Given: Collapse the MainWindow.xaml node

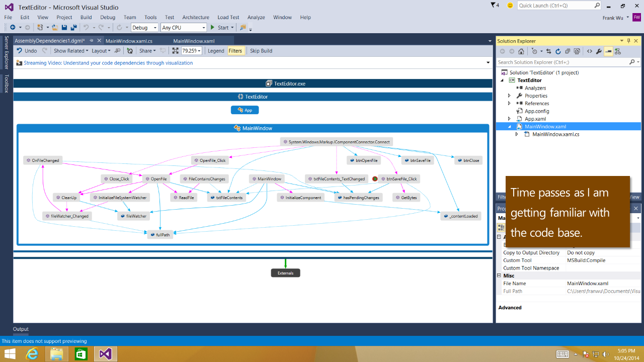Looking at the screenshot, I should point(509,127).
